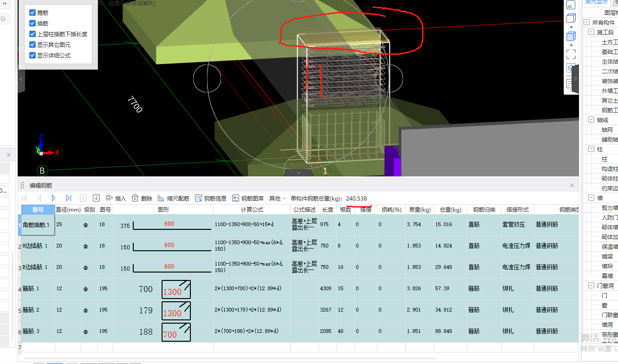Image resolution: width=618 pixels, height=364 pixels.
Task: Click the 88.848 total weight cell
Action: coord(450,331)
